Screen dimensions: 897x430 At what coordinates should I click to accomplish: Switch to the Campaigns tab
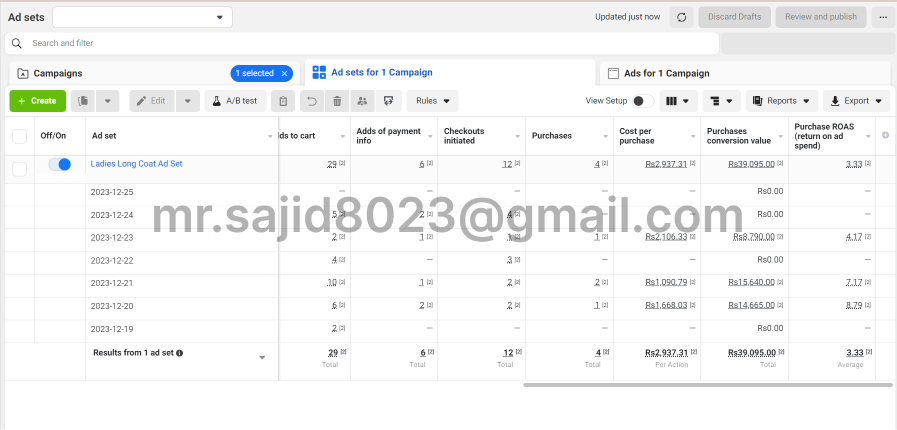pos(58,73)
